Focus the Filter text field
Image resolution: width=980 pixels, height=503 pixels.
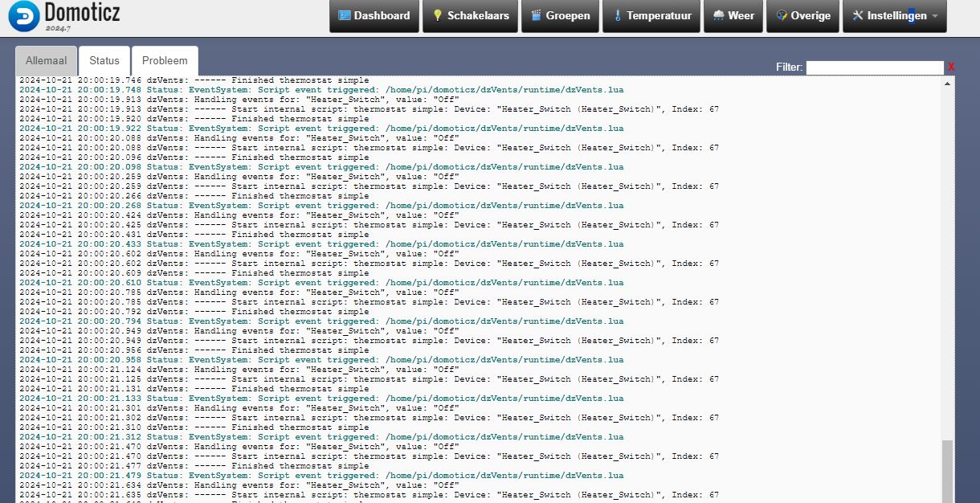coord(875,67)
